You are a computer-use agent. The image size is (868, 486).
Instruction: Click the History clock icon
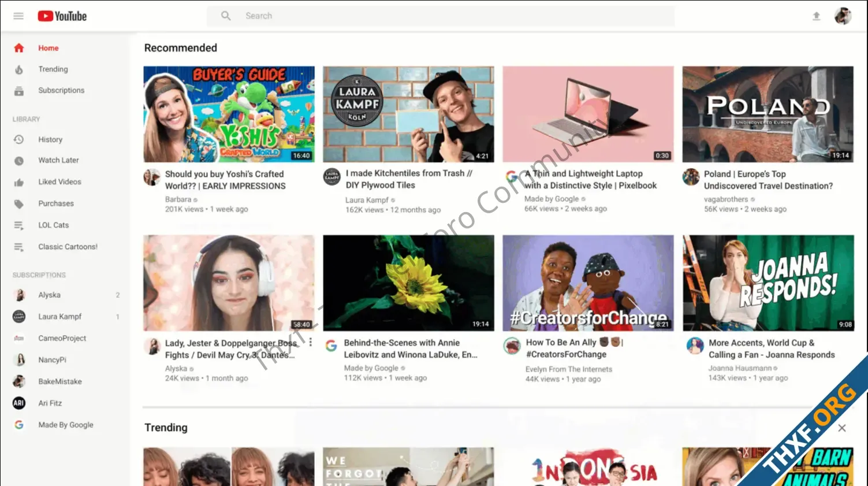point(19,139)
